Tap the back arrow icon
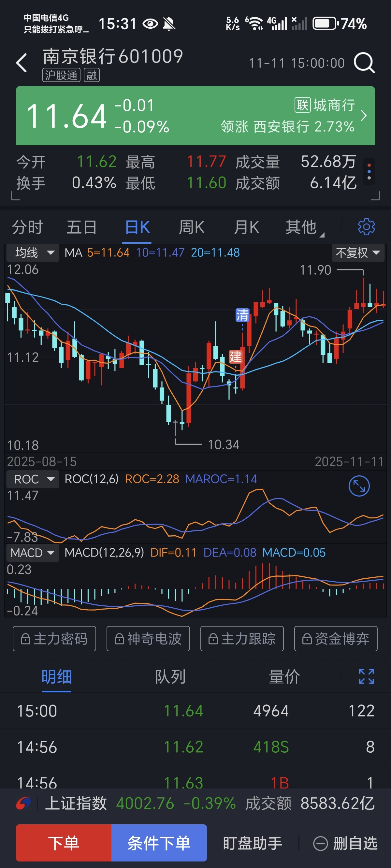The image size is (391, 868). tap(21, 63)
